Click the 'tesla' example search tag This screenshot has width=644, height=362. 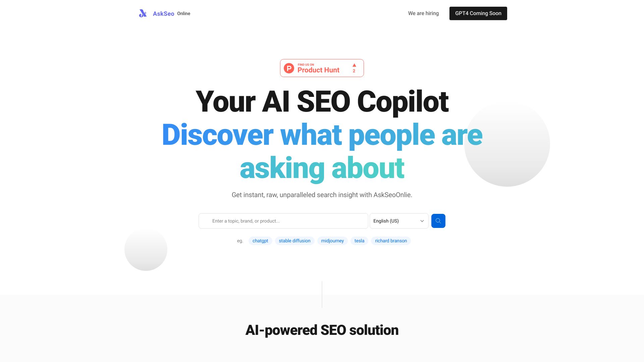(359, 240)
